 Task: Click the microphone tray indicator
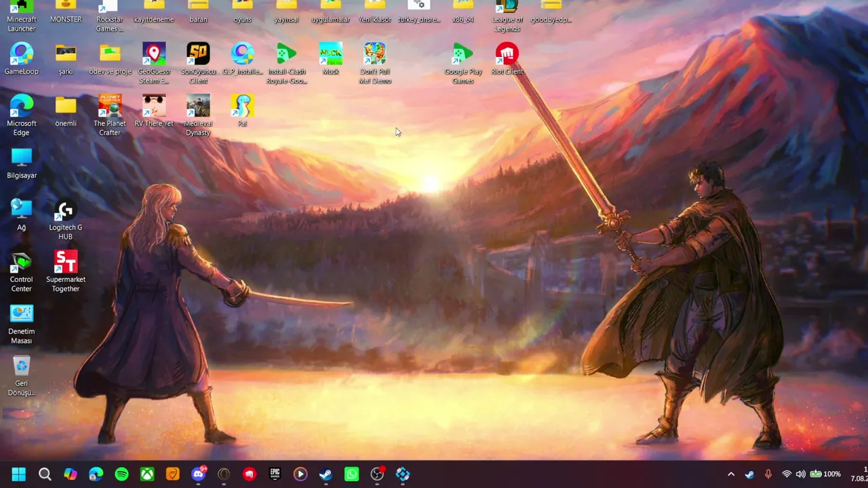pyautogui.click(x=768, y=474)
